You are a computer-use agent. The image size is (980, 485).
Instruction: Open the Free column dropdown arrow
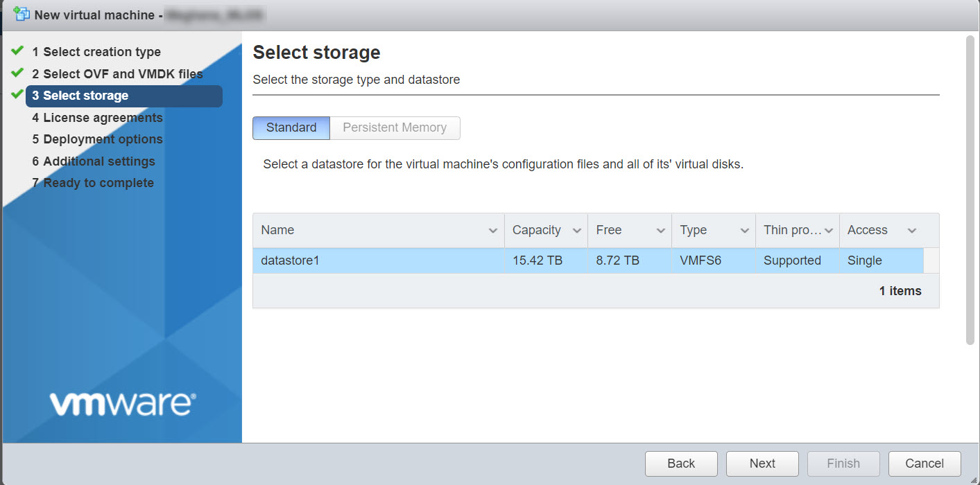tap(661, 231)
